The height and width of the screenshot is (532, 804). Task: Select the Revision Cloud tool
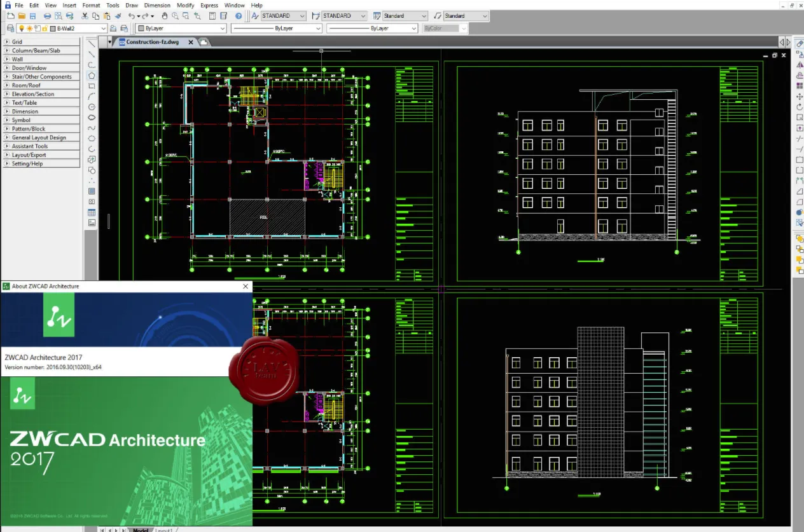point(92,118)
